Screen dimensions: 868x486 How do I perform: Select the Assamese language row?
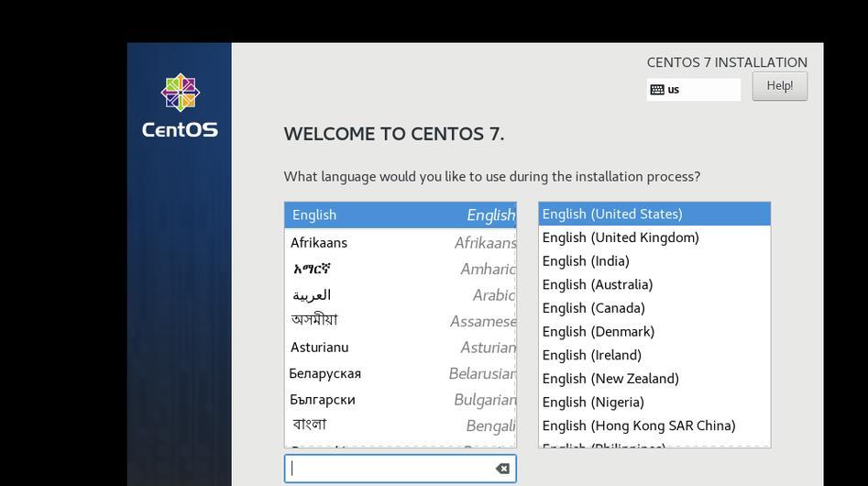click(x=401, y=321)
